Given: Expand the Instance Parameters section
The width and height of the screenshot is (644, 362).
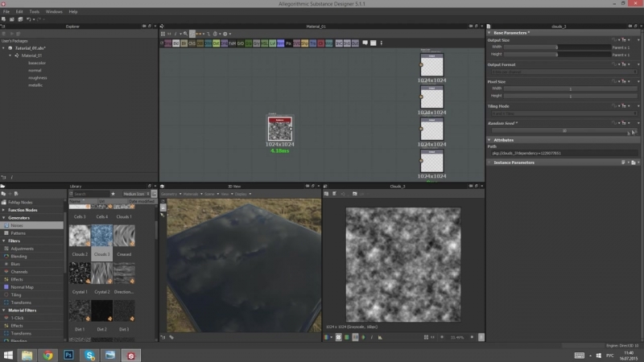Looking at the screenshot, I should click(x=489, y=162).
